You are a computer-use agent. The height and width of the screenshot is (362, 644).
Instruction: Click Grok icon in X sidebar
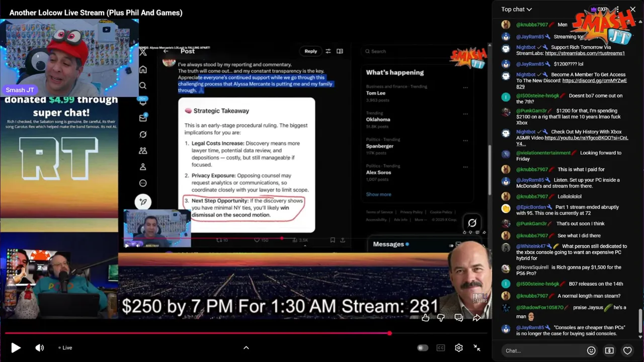[143, 134]
